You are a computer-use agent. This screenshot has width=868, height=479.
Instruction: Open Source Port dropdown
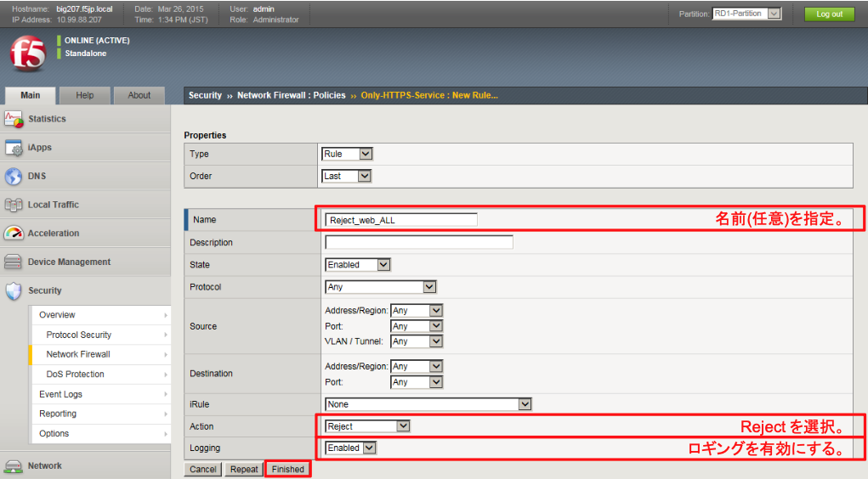[x=417, y=326]
